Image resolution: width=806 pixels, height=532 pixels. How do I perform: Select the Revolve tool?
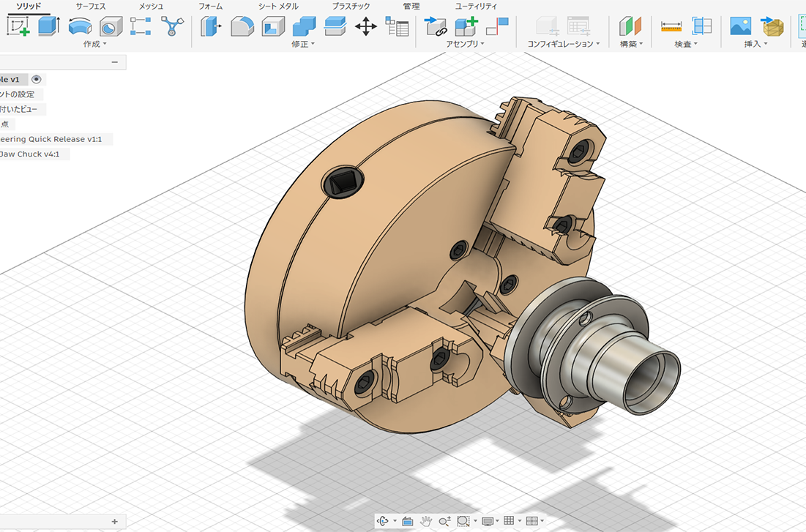click(80, 27)
